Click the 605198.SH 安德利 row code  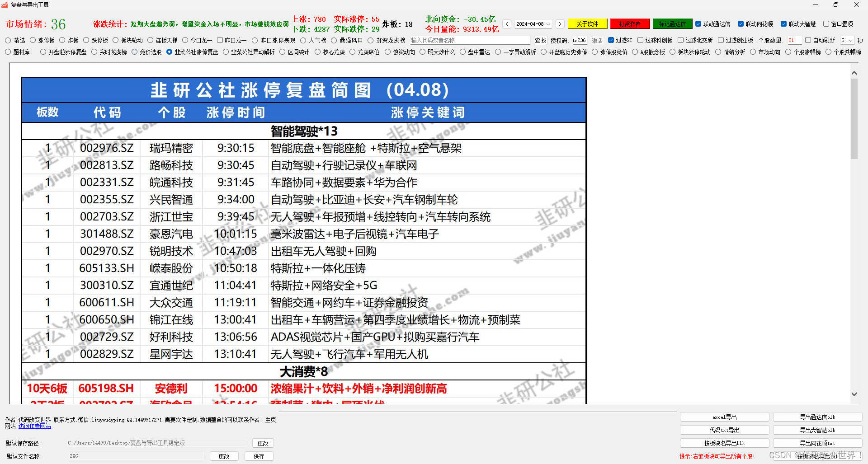point(106,389)
